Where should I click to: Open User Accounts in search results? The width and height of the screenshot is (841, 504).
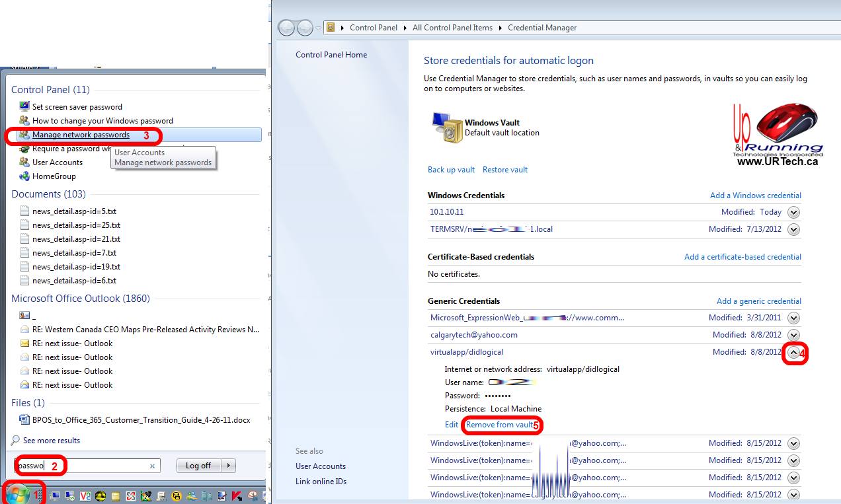tap(58, 162)
